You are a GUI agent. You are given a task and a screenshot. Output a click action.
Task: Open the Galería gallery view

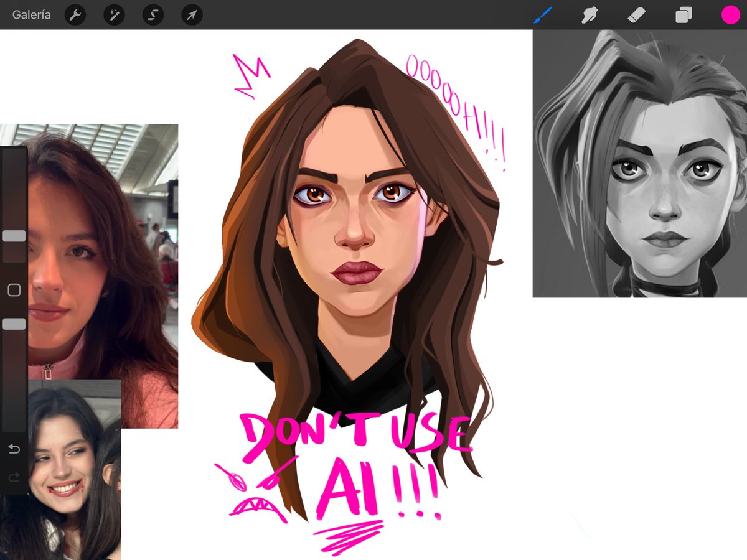click(32, 15)
